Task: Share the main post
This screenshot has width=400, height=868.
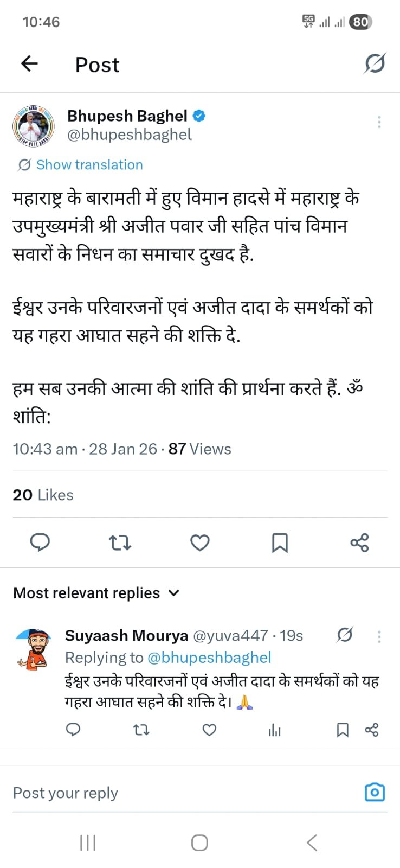Action: (x=359, y=542)
